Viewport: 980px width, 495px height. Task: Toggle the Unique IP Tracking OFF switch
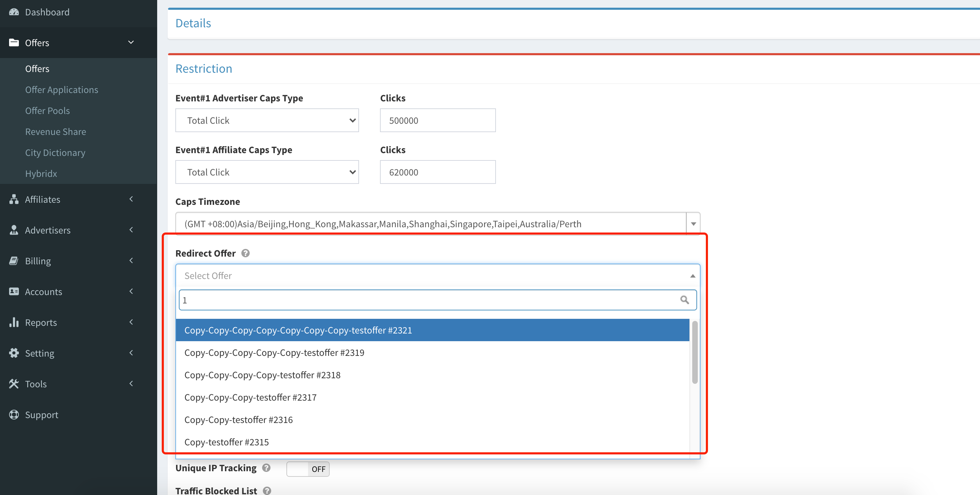coord(308,469)
